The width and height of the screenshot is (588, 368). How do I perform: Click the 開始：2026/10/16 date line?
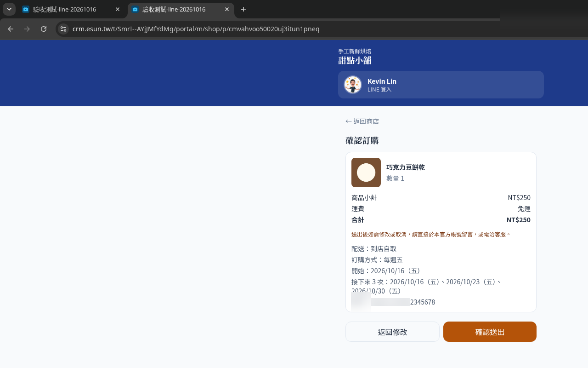pyautogui.click(x=386, y=271)
